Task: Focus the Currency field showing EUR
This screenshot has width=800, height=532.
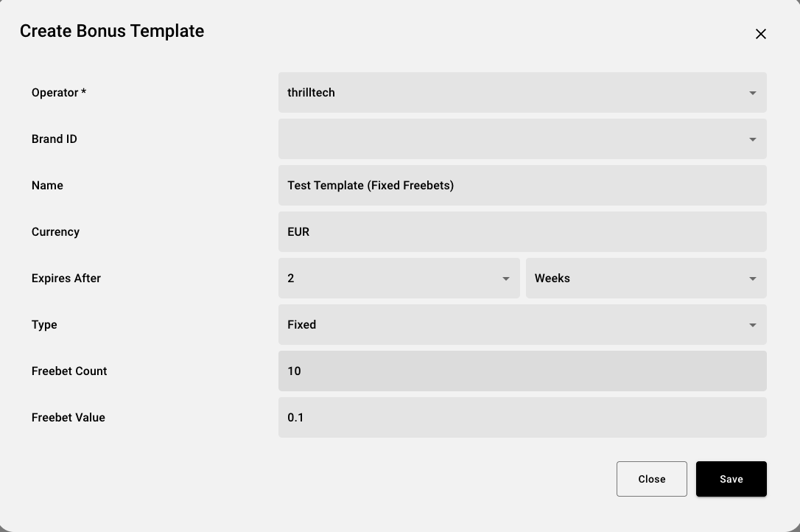Action: click(522, 232)
